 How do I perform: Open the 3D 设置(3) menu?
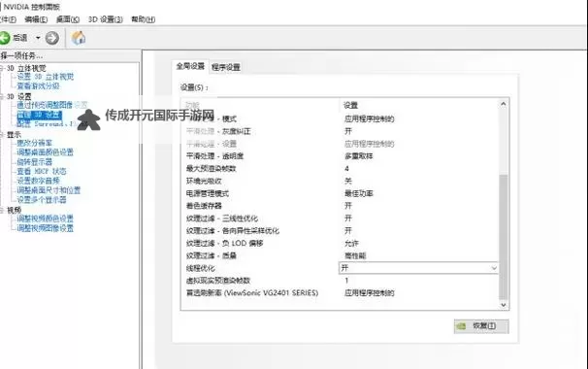tap(106, 19)
